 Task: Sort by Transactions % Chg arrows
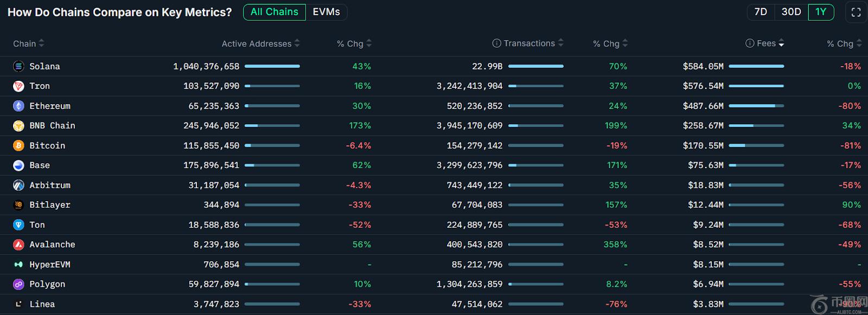click(x=625, y=43)
